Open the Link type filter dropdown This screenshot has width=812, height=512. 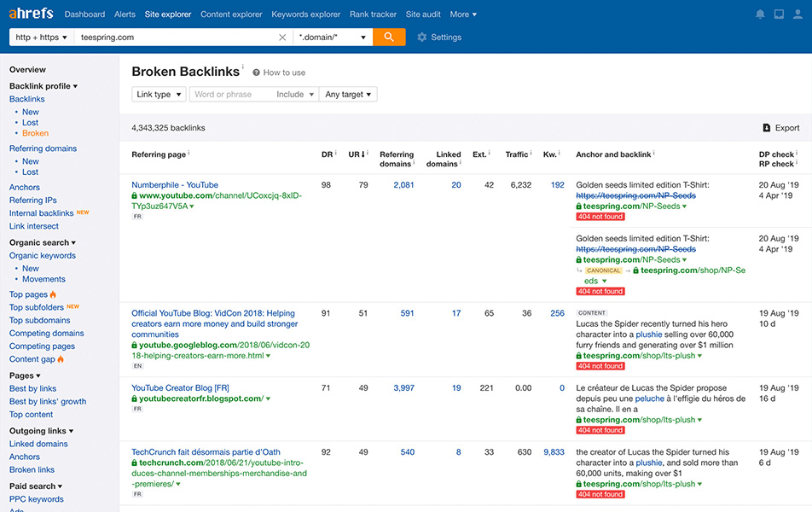[158, 94]
